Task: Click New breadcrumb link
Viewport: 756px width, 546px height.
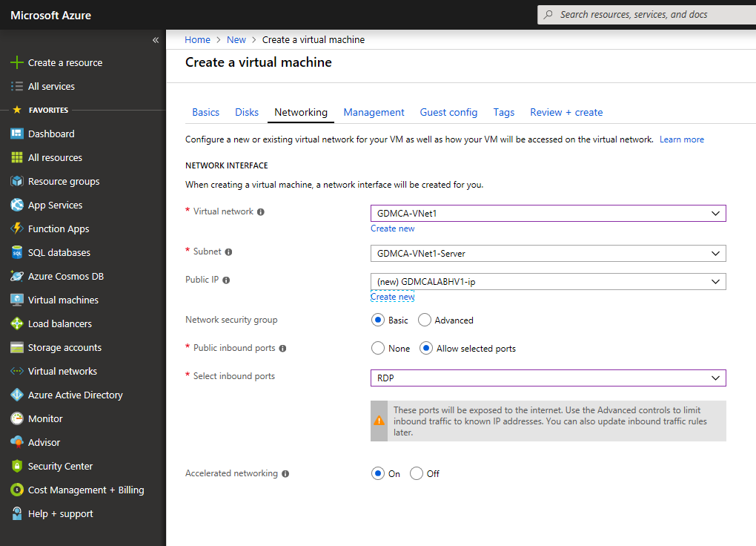Action: click(x=236, y=39)
